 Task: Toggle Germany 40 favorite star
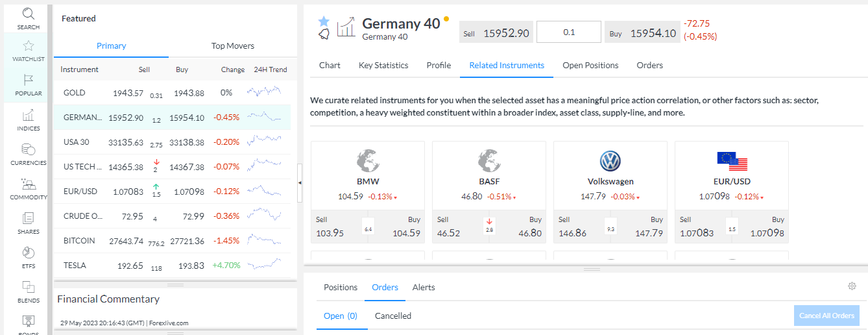click(x=324, y=21)
